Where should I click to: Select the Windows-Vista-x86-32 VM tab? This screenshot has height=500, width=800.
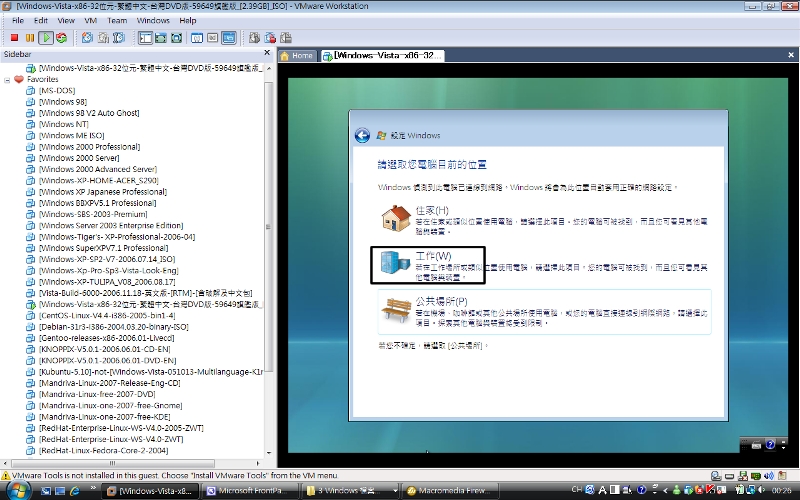coord(383,56)
